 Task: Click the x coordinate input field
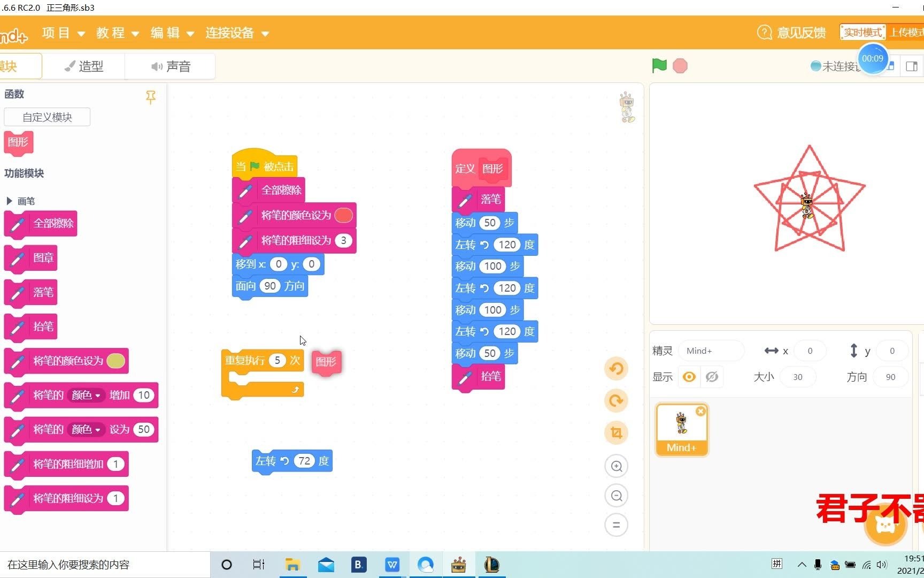point(810,351)
